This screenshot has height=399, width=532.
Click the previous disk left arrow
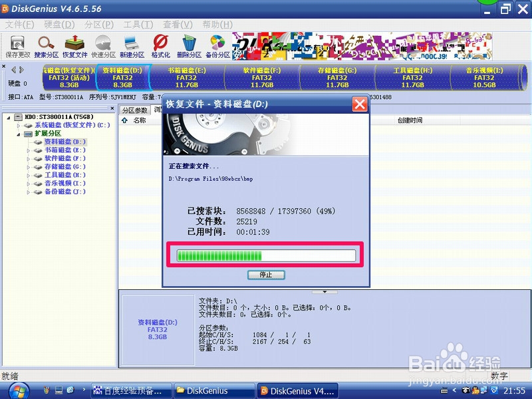point(13,70)
